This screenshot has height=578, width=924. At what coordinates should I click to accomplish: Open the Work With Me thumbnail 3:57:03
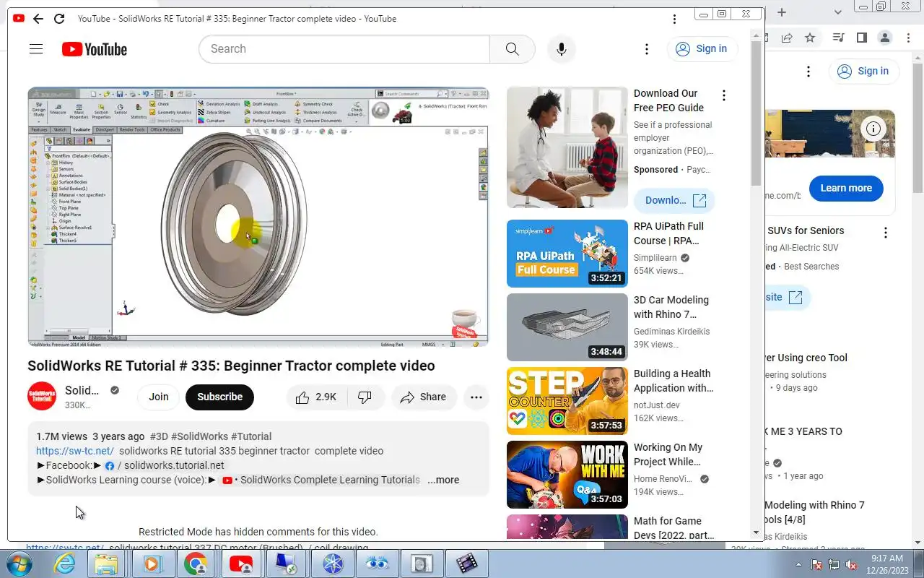[x=567, y=475]
